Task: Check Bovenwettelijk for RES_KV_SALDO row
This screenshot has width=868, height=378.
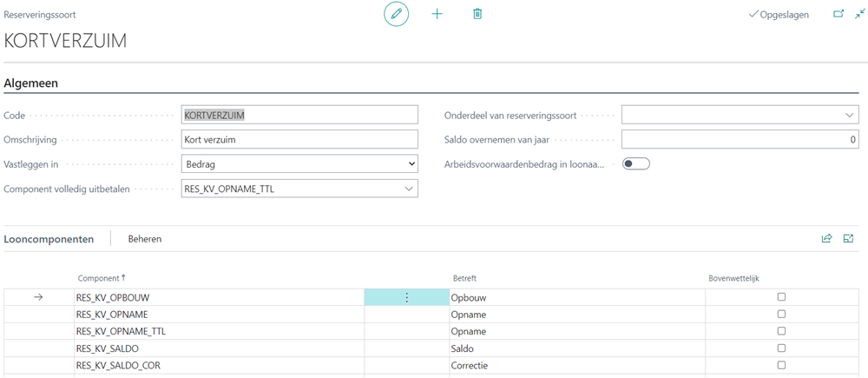Action: [781, 348]
